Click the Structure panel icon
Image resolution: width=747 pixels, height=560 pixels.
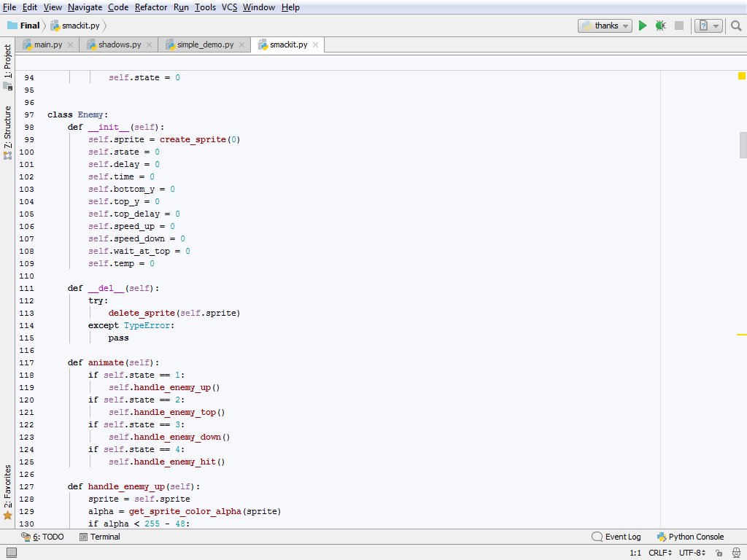[x=7, y=155]
